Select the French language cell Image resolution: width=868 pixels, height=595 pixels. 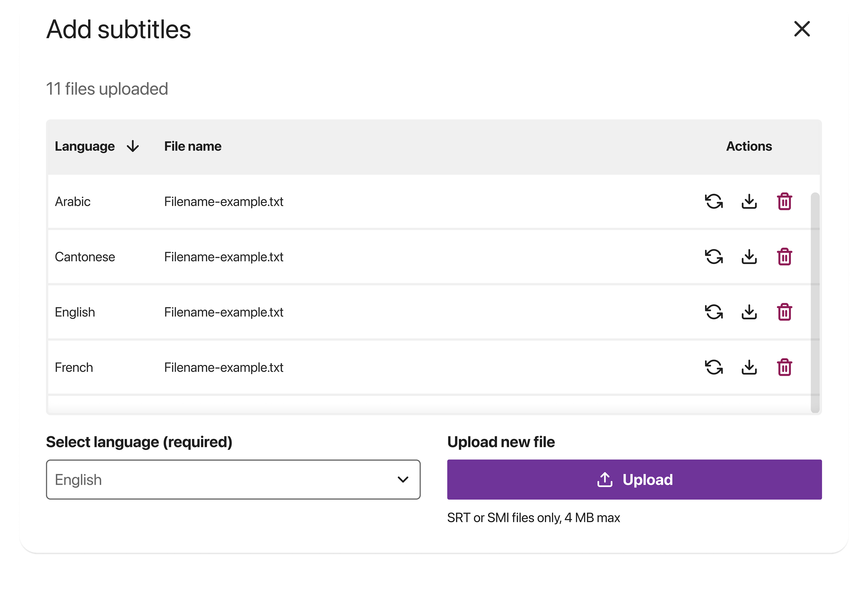(x=74, y=368)
